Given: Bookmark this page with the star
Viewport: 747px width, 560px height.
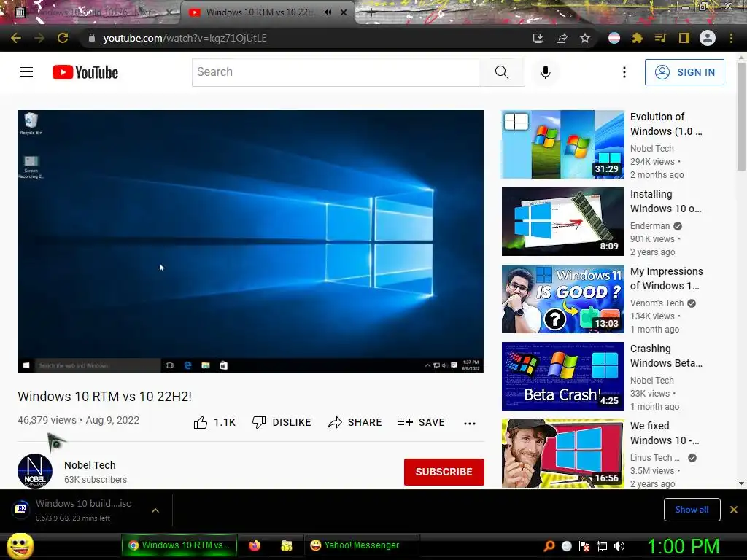Looking at the screenshot, I should (x=585, y=38).
